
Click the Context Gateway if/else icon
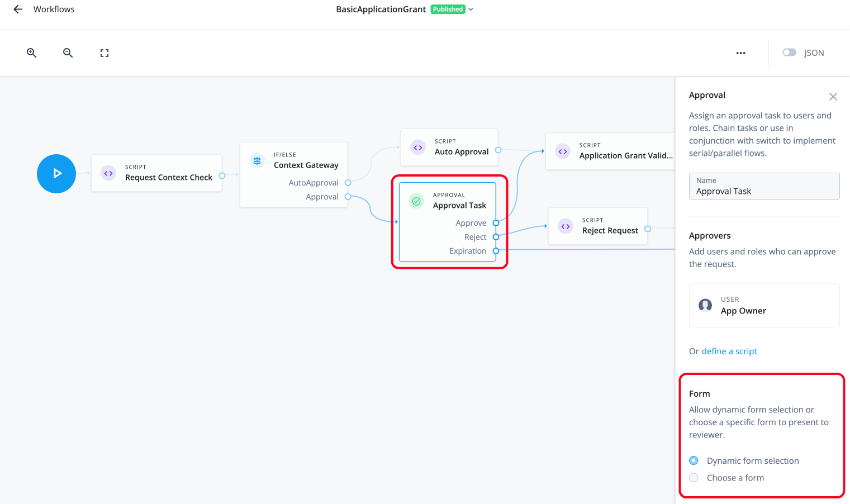(x=257, y=160)
